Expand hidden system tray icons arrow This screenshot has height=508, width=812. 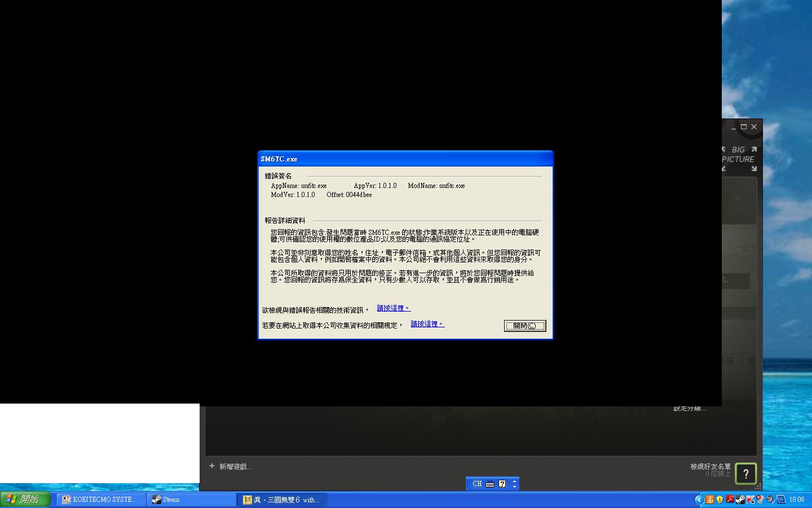[x=699, y=500]
